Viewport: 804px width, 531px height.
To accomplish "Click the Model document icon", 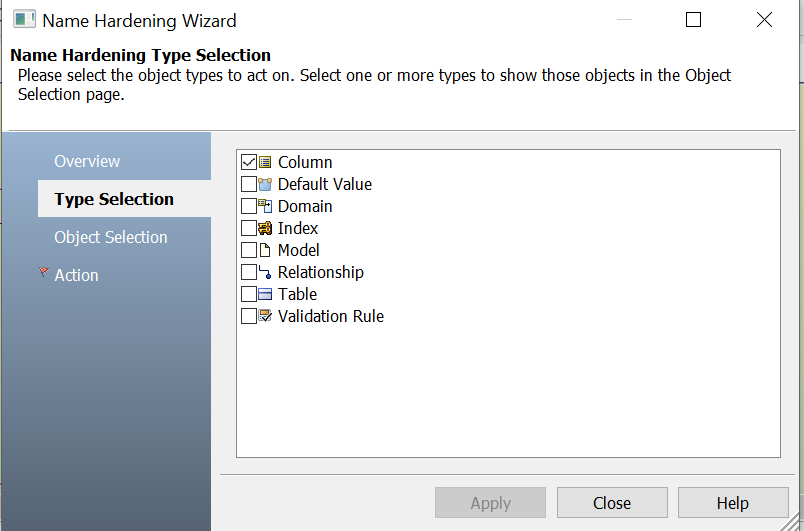I will pyautogui.click(x=265, y=250).
